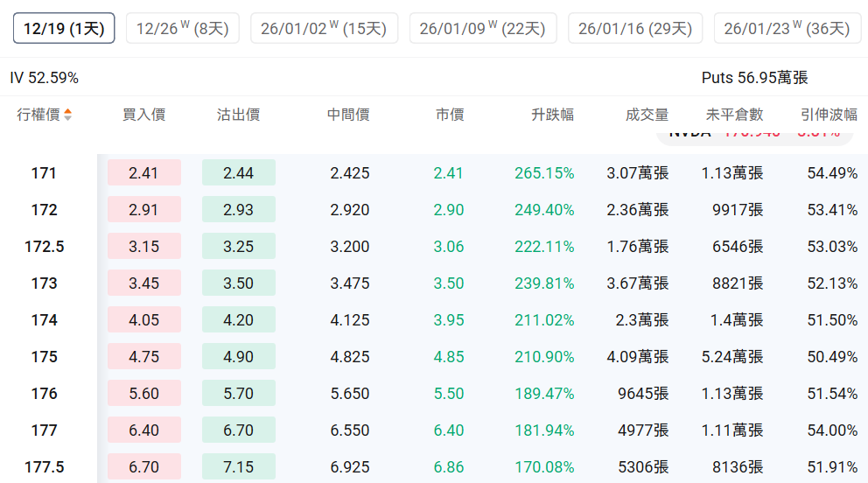
Task: Click the 2.41 bid price for strike 171
Action: (143, 173)
